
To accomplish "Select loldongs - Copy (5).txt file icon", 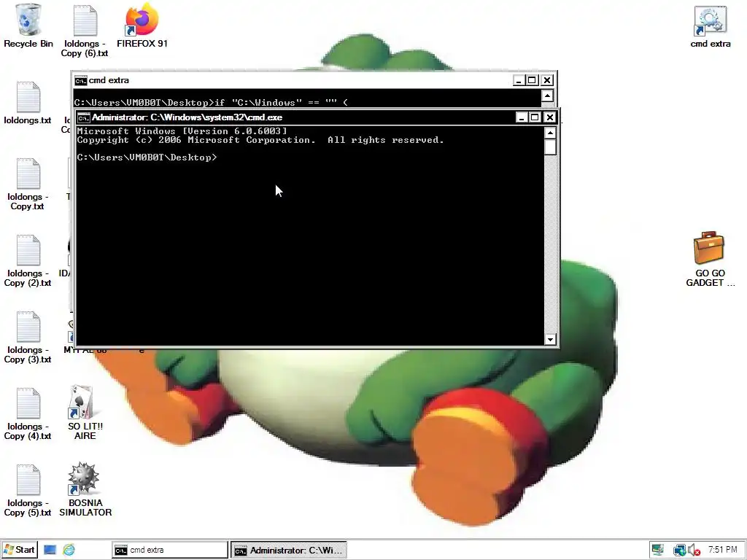I will [x=28, y=491].
